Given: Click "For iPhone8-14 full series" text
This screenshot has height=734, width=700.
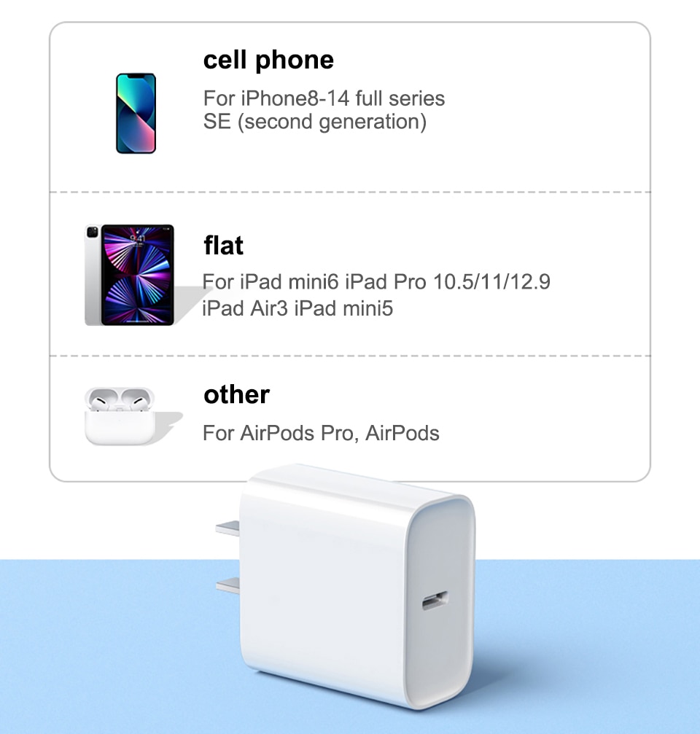Looking at the screenshot, I should pyautogui.click(x=324, y=98).
